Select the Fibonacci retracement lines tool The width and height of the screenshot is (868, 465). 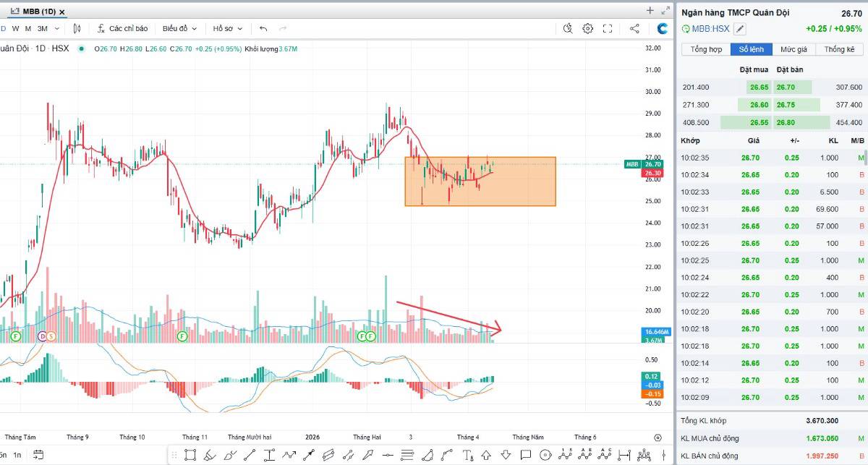coord(407,455)
